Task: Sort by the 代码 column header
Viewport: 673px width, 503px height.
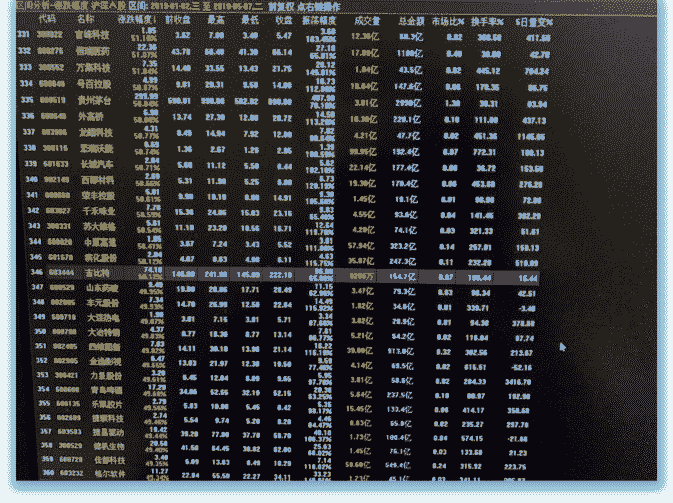Action: point(47,19)
